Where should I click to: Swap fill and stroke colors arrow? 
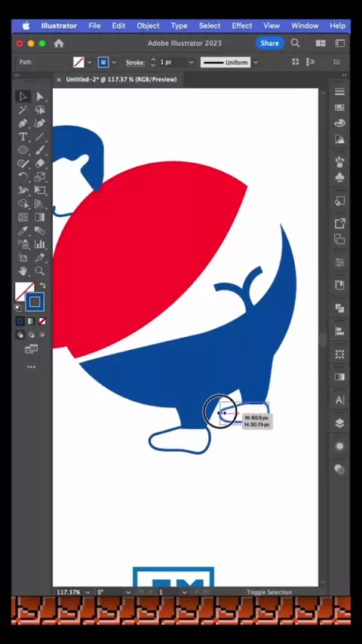click(x=42, y=286)
